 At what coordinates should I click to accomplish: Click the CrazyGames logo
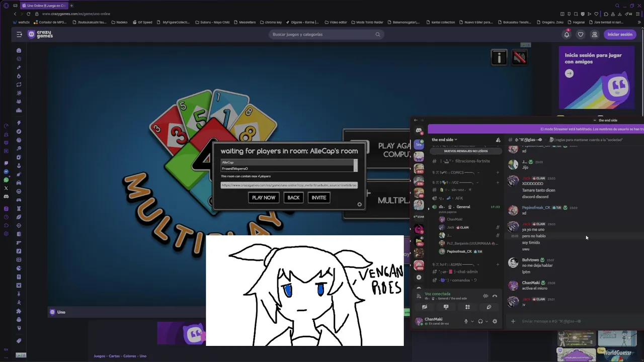pyautogui.click(x=40, y=34)
